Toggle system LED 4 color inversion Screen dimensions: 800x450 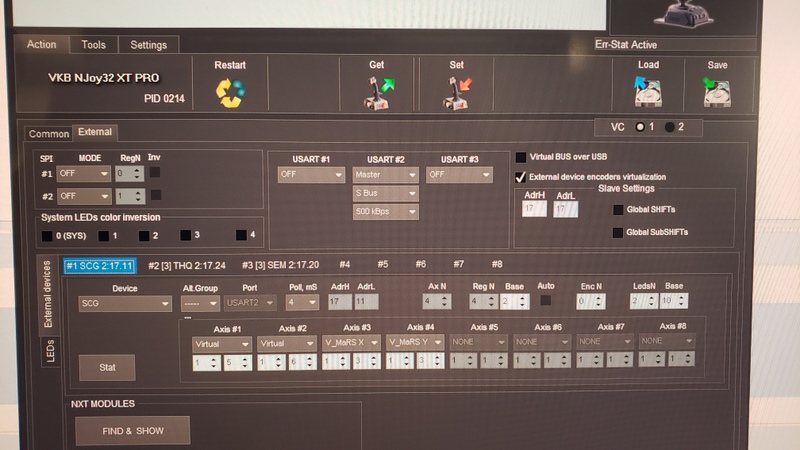pyautogui.click(x=241, y=235)
